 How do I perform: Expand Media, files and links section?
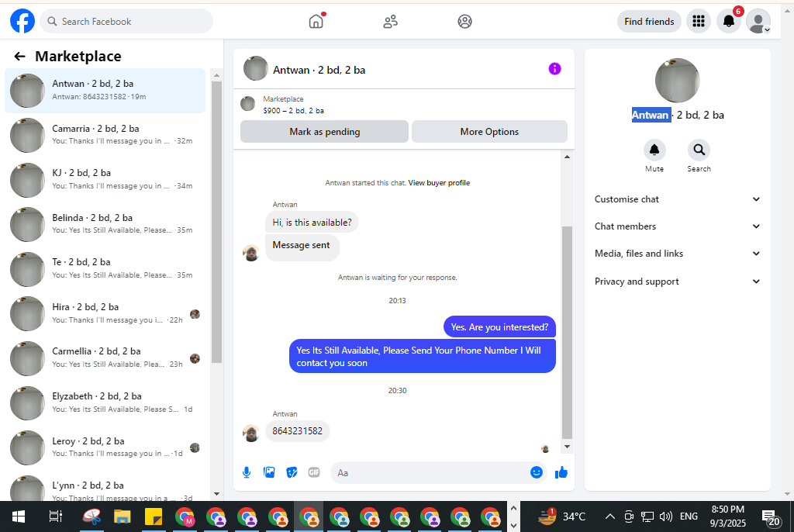pyautogui.click(x=677, y=254)
